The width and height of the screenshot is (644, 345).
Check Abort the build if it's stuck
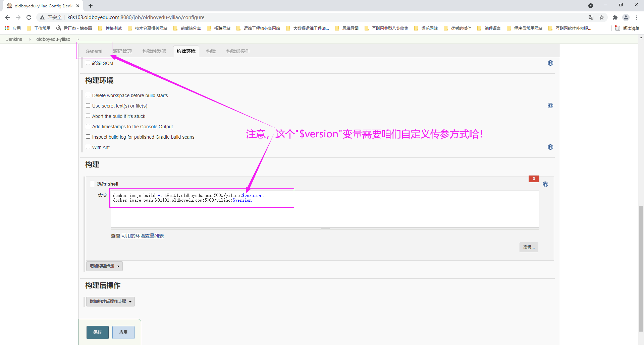(88, 116)
